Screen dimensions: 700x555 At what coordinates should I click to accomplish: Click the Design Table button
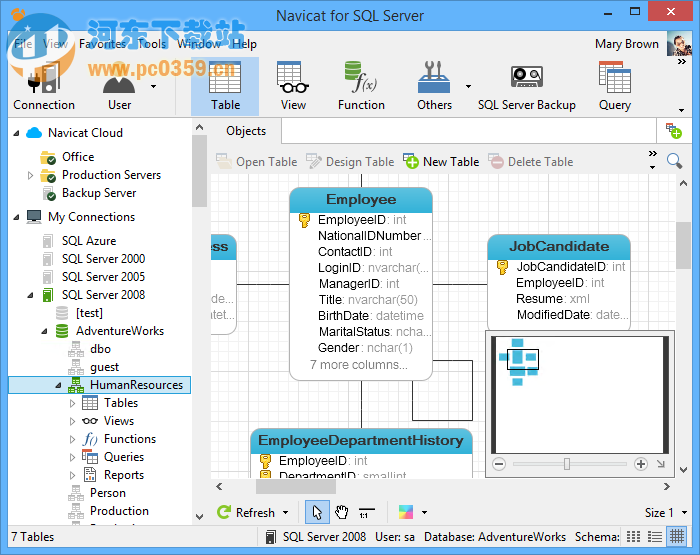coord(350,162)
